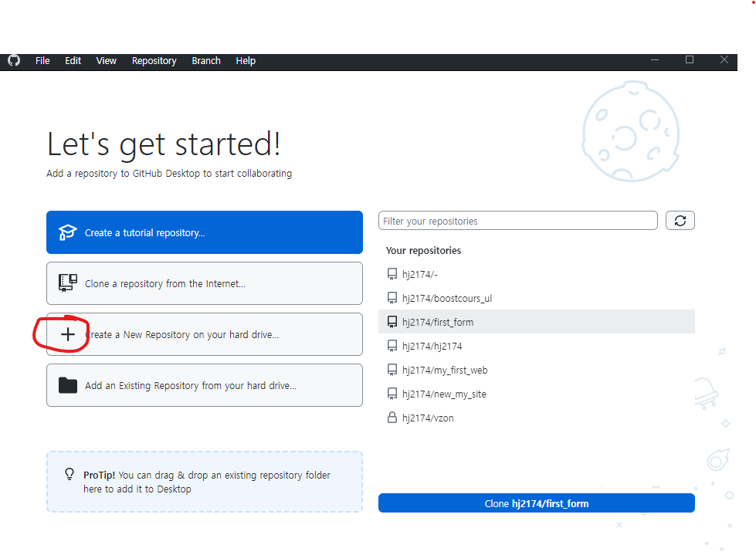Focus the Filter your repositories field
This screenshot has width=756, height=555.
point(518,221)
